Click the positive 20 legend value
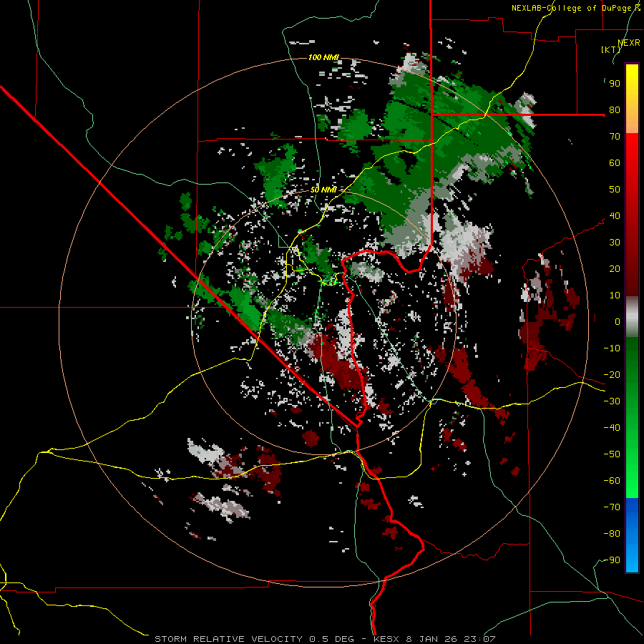Viewport: 644px width, 644px height. pos(615,269)
